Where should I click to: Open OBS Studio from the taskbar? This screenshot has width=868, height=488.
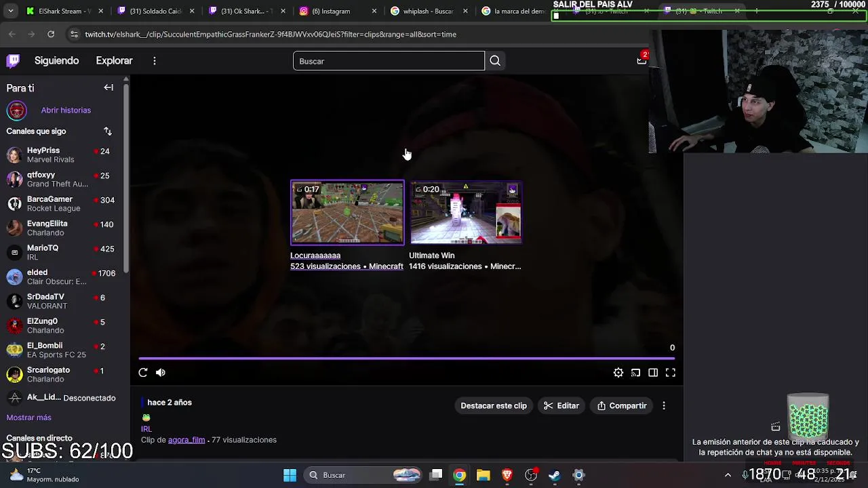[531, 475]
